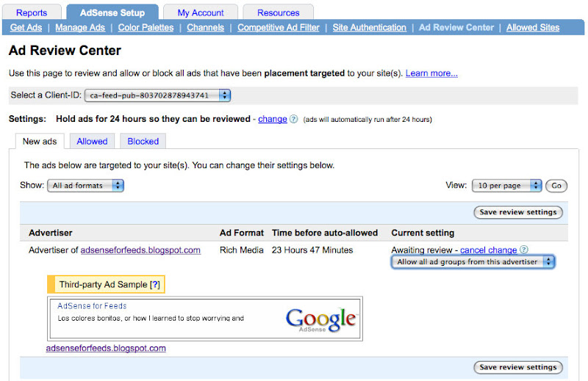The height and width of the screenshot is (381, 588).
Task: Click the top Save review settings button
Action: [x=518, y=212]
